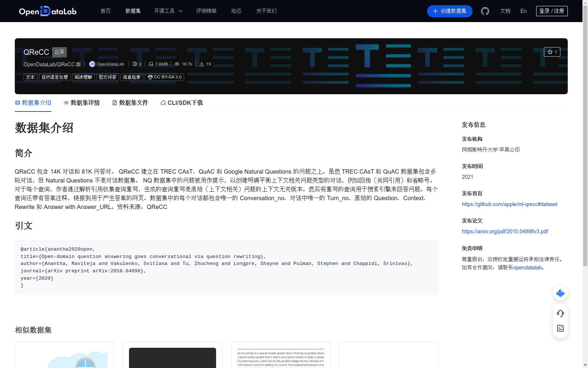Click the 自然语言处理 tag
Viewport: 588px width, 368px height.
tap(55, 77)
